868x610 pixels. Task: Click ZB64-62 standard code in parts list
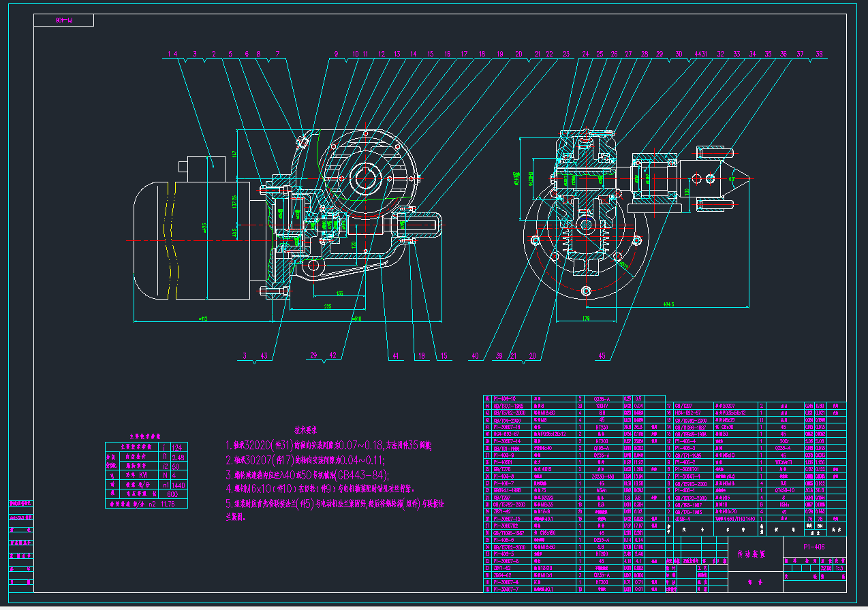click(503, 575)
